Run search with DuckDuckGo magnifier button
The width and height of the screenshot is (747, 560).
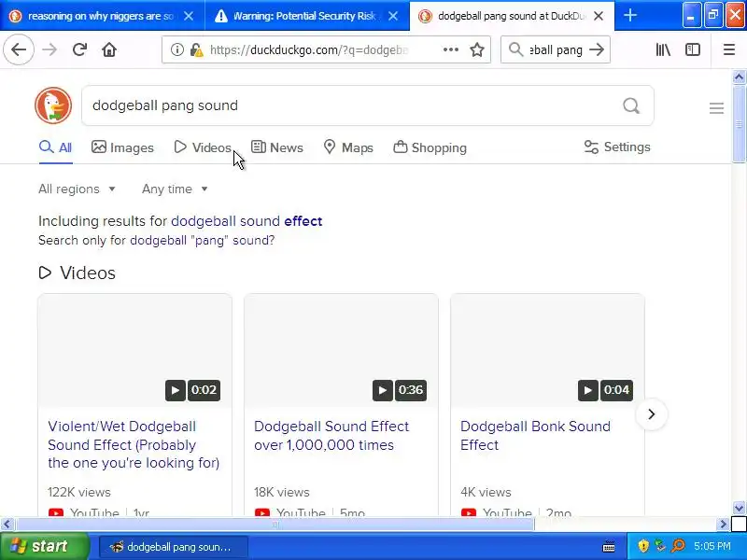631,105
